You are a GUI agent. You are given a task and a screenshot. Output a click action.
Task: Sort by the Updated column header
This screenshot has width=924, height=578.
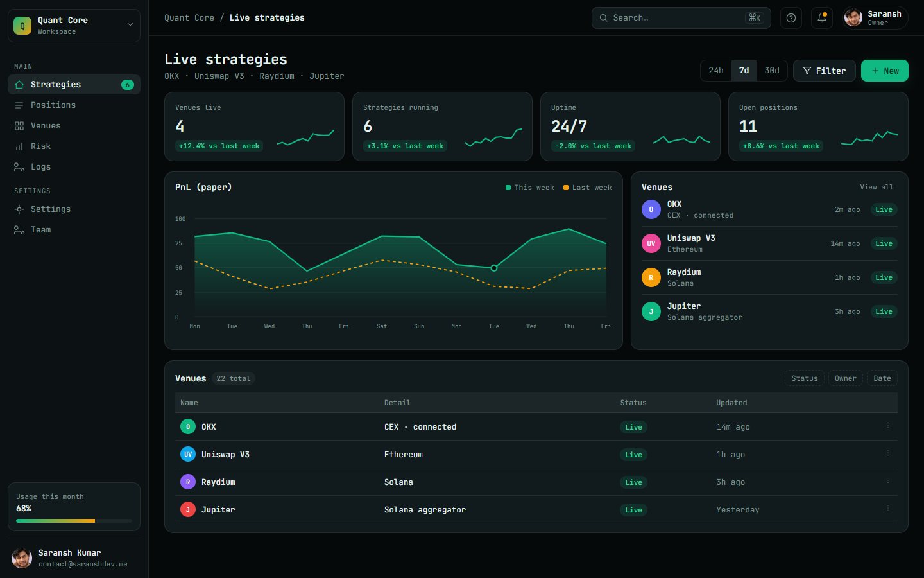pos(732,403)
